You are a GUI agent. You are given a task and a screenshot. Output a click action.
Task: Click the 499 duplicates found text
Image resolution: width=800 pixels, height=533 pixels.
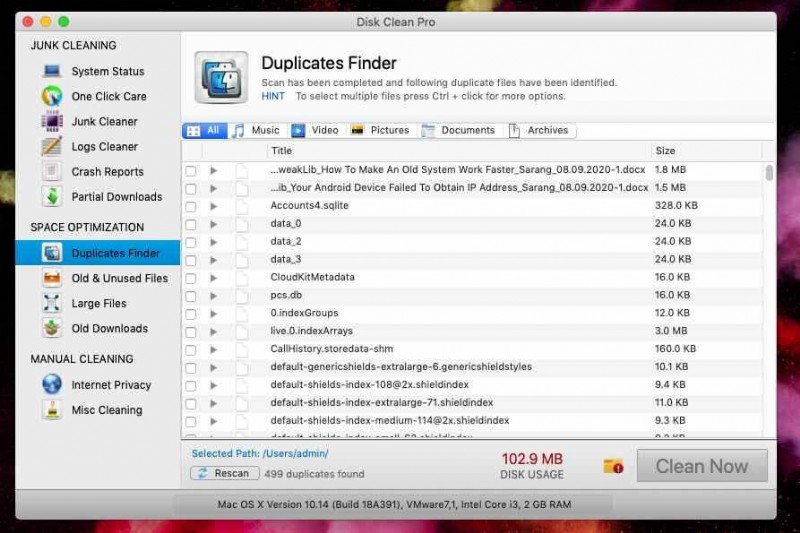click(314, 474)
